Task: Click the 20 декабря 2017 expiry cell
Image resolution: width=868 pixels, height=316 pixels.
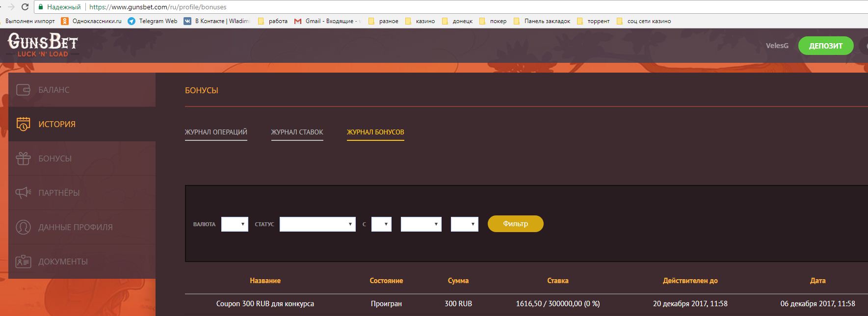Action: (x=690, y=304)
